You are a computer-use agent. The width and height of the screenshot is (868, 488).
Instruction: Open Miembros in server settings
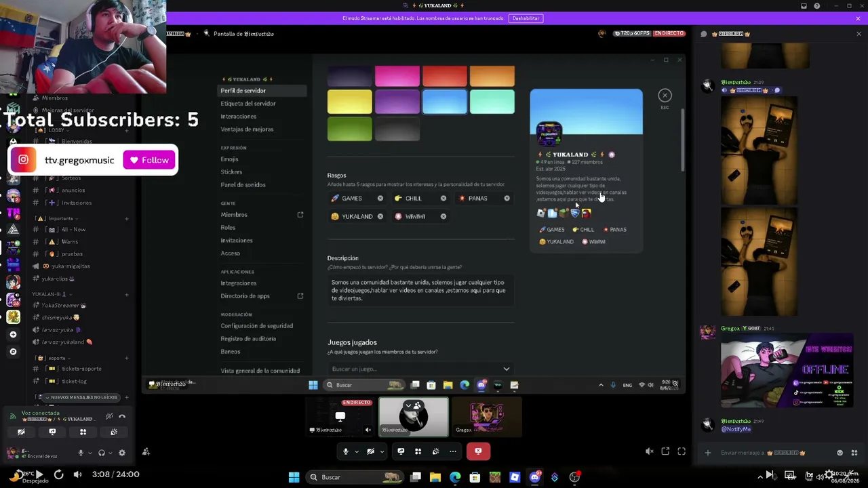pos(234,215)
